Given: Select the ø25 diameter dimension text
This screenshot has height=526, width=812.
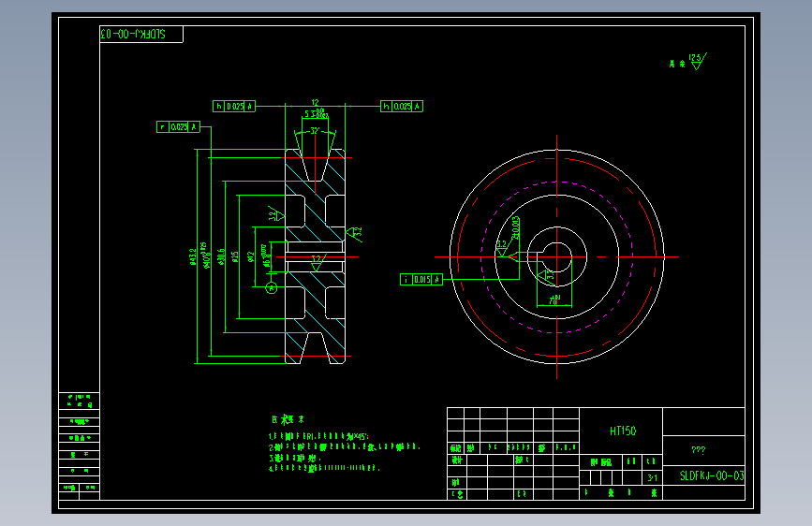Looking at the screenshot, I should 234,256.
